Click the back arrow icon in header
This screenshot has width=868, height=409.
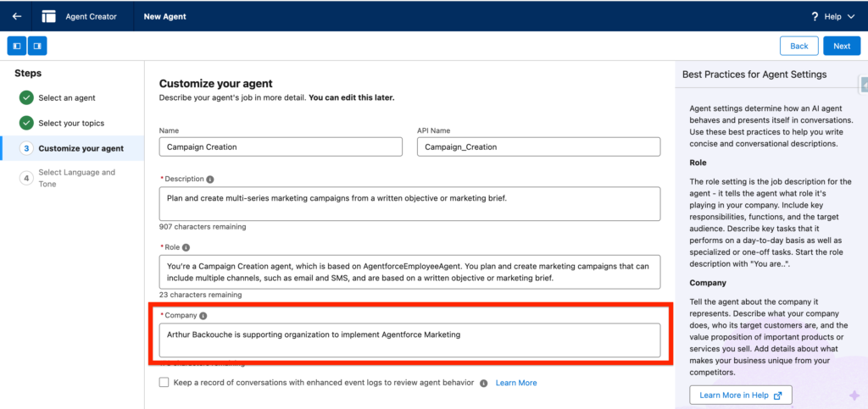tap(16, 16)
